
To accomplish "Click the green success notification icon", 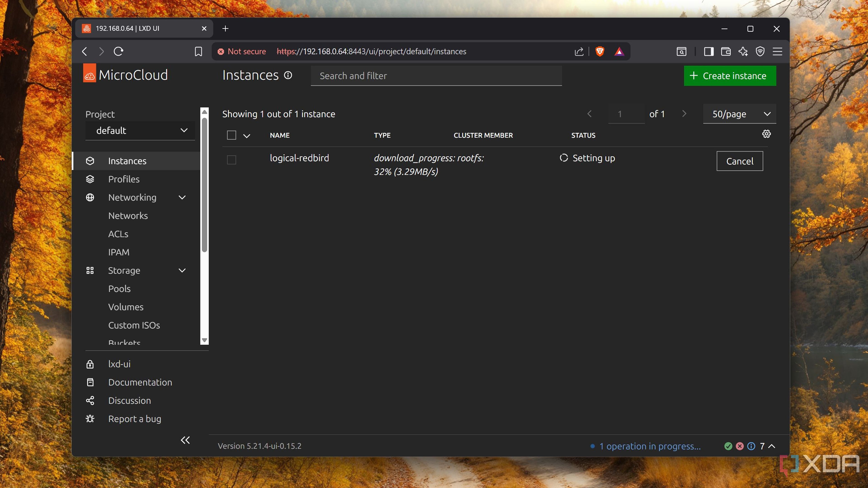I will coord(728,446).
